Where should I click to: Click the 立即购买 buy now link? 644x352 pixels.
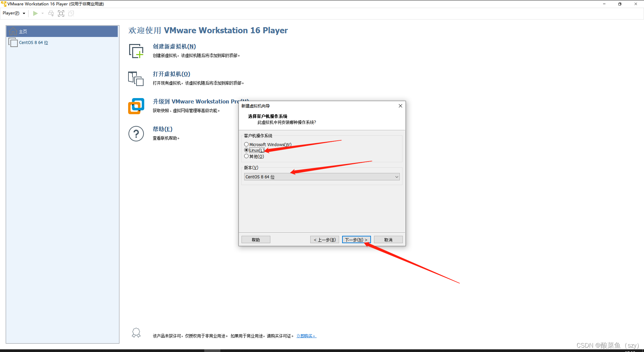tap(306, 336)
